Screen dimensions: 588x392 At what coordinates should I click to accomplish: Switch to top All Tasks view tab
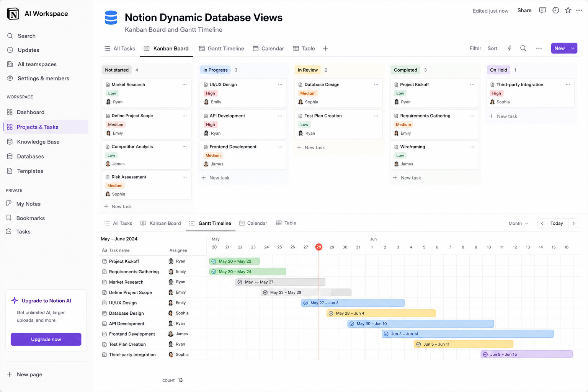(x=120, y=49)
